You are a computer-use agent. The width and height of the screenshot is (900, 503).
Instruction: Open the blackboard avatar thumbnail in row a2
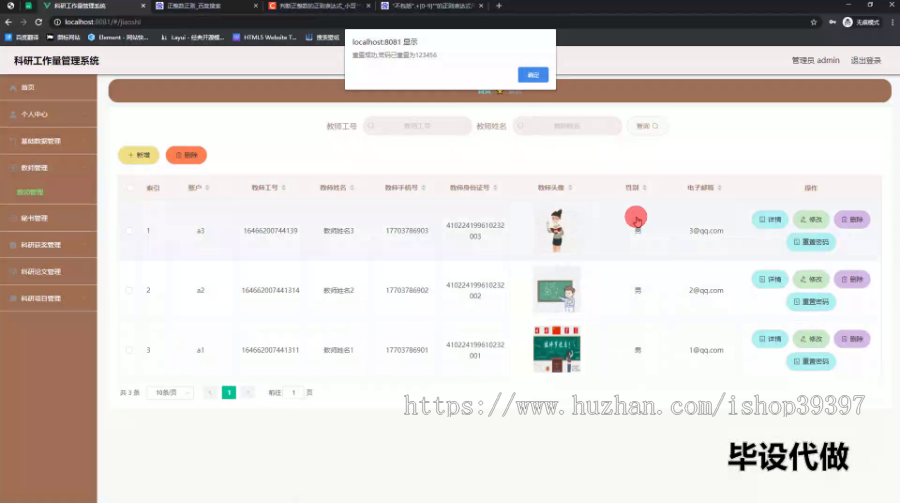click(x=556, y=290)
